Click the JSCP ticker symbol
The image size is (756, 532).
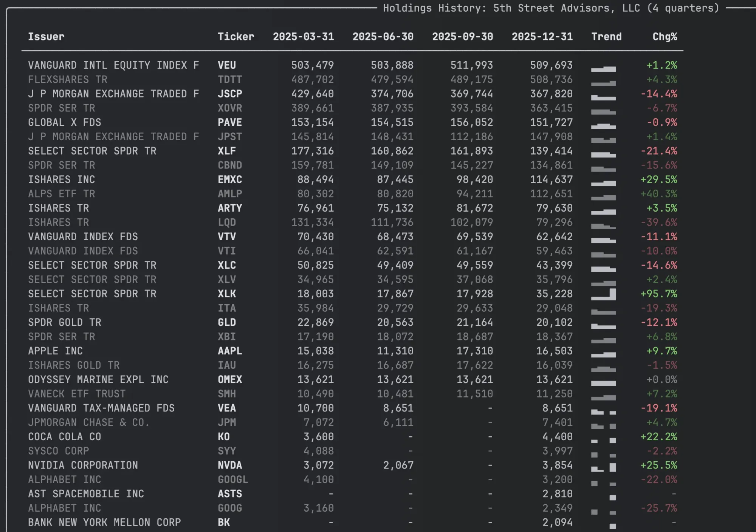pyautogui.click(x=230, y=94)
